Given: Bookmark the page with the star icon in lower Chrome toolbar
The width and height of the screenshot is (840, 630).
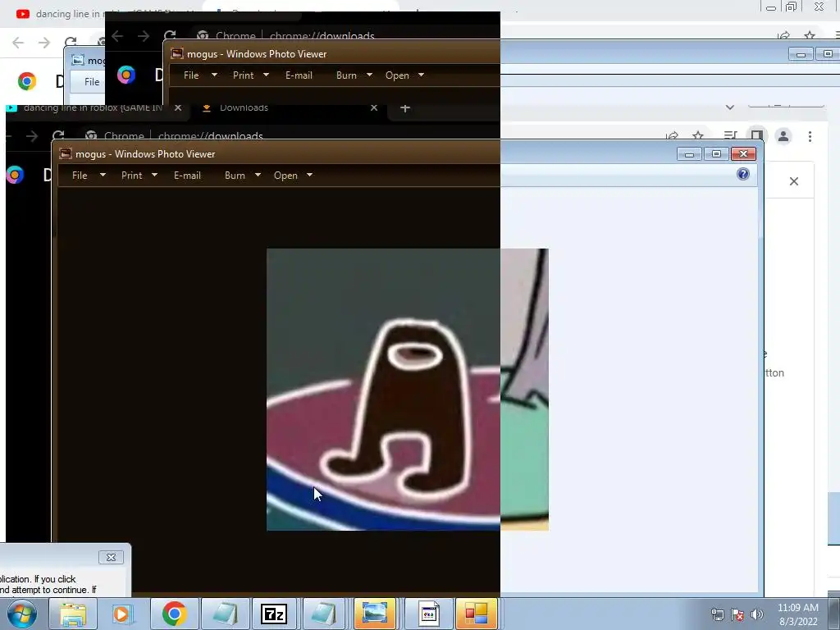Looking at the screenshot, I should point(697,136).
